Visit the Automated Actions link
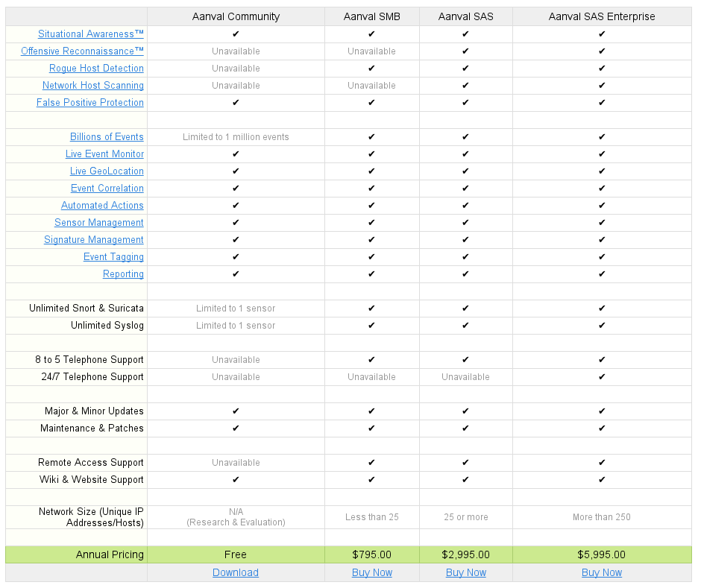Viewport: 701px width, 588px height. (x=102, y=205)
